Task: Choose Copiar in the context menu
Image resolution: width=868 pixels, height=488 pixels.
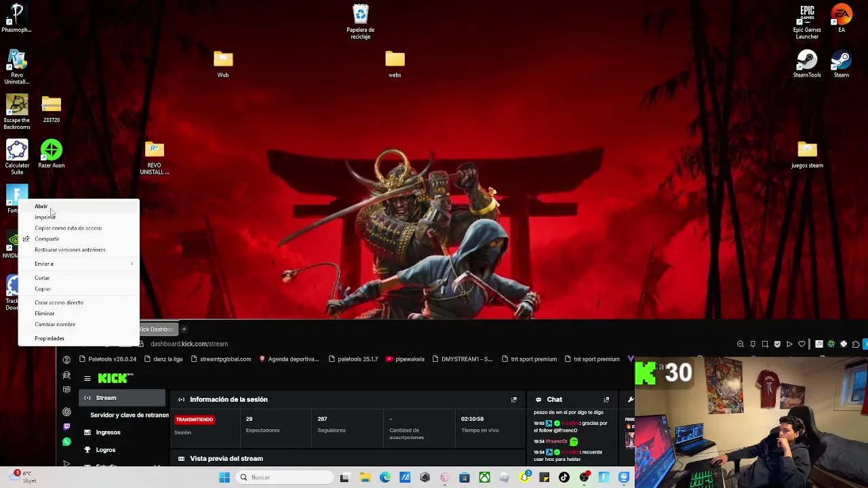Action: click(x=79, y=289)
